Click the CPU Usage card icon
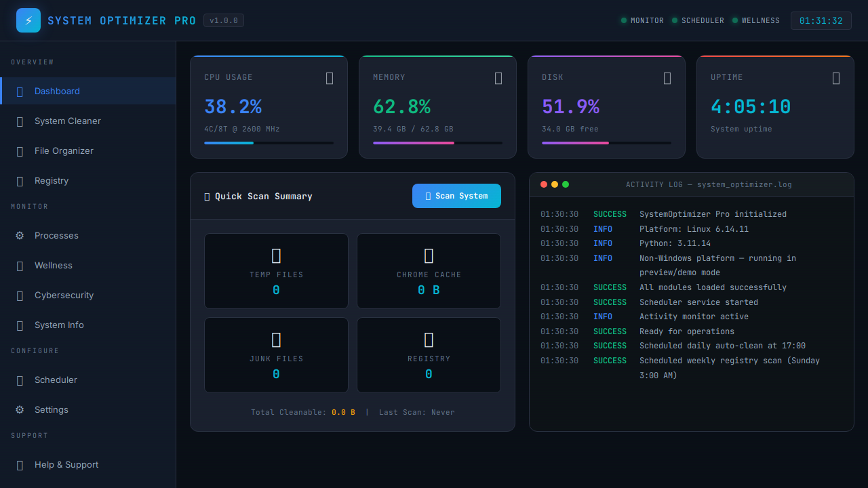Viewport: 868px width, 488px height. coord(330,78)
